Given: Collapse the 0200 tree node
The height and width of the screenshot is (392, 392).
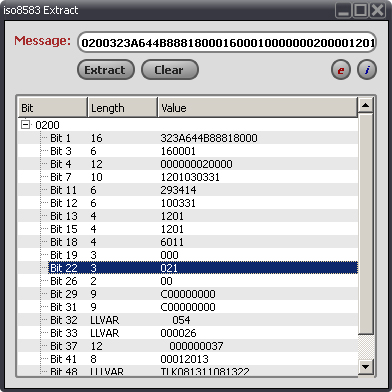Looking at the screenshot, I should pyautogui.click(x=25, y=125).
